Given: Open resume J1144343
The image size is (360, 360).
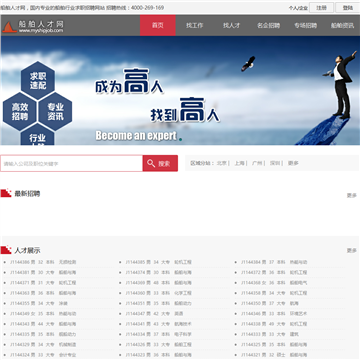Looking at the screenshot, I should 43,324.
